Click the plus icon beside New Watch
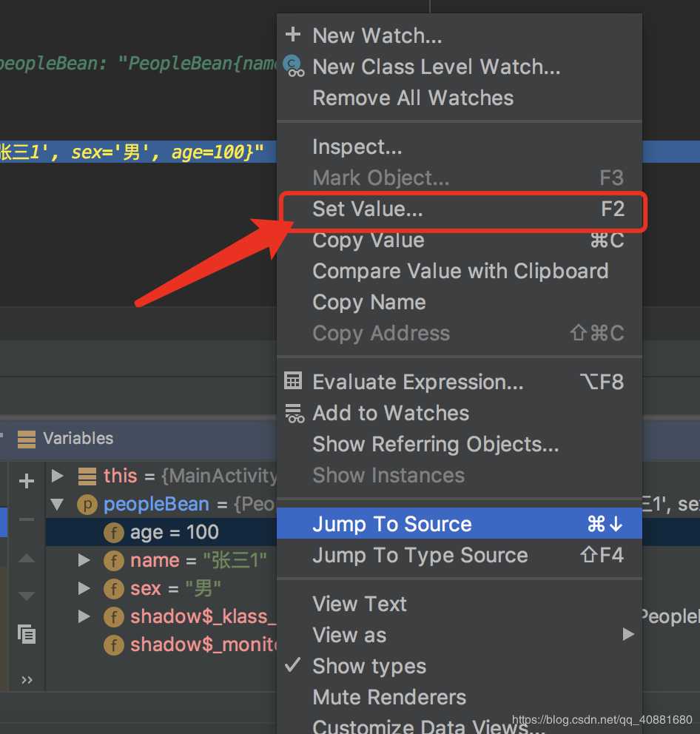 pyautogui.click(x=293, y=35)
